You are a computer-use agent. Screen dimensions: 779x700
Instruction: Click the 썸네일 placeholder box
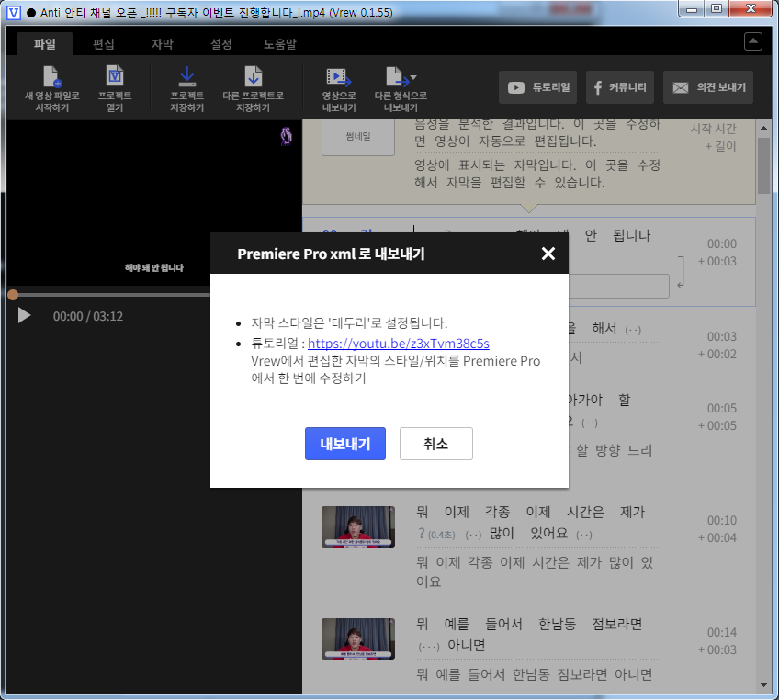click(x=358, y=136)
